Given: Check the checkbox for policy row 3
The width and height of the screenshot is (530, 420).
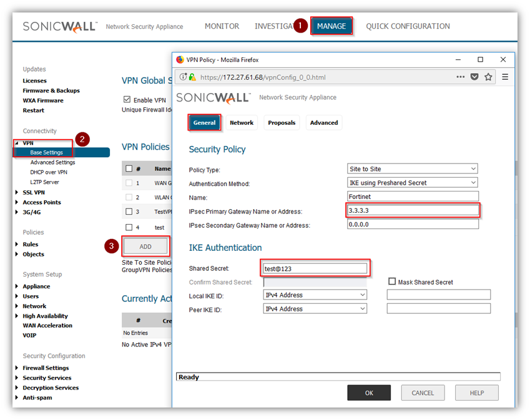Looking at the screenshot, I should (x=129, y=212).
